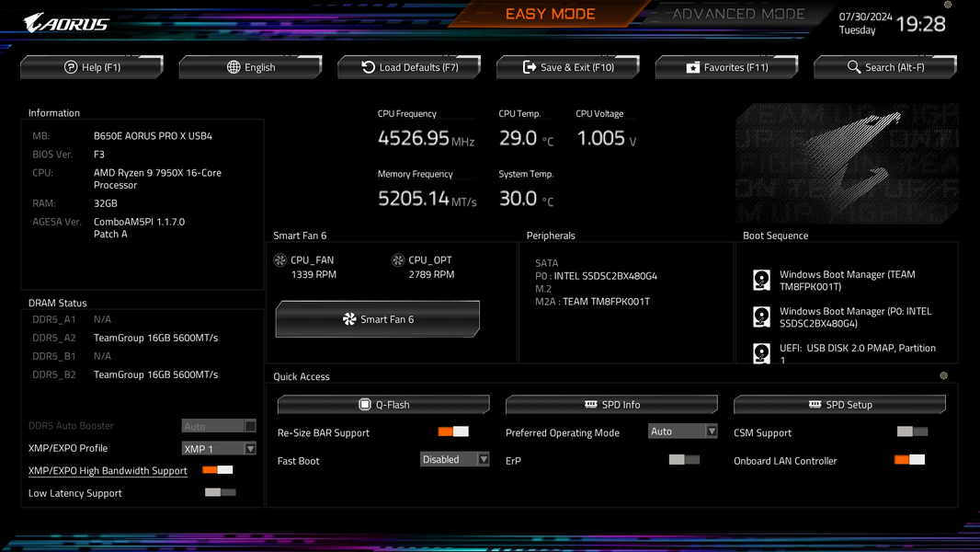Click the CPU_FAN fan icon
980x552 pixels.
coord(280,260)
